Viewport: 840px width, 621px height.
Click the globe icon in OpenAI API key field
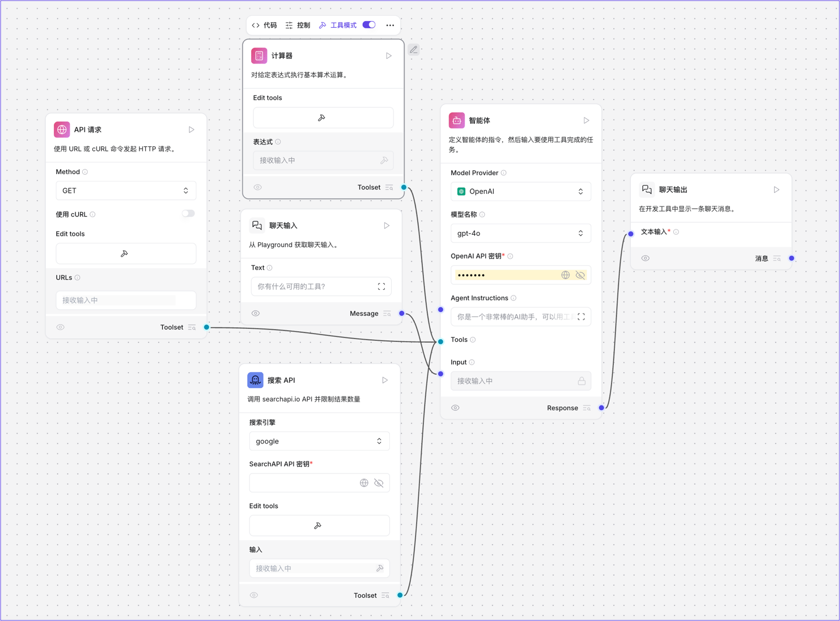[x=565, y=275]
